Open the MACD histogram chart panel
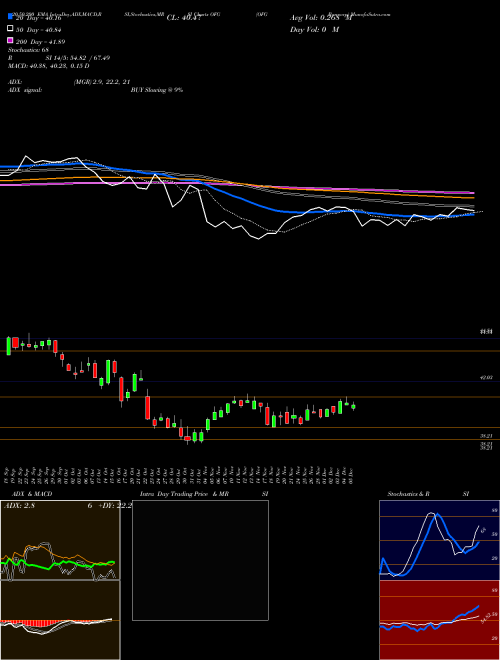This screenshot has height=660, width=500. (x=60, y=620)
